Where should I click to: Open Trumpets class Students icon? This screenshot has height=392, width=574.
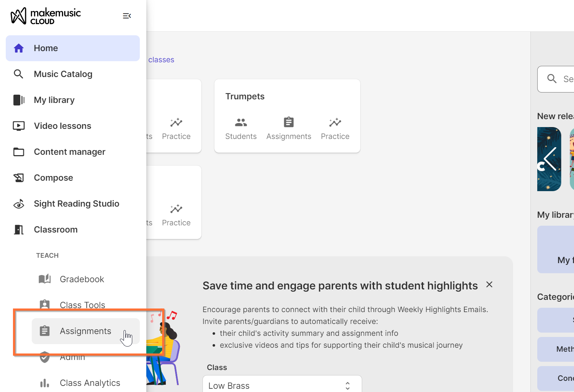pyautogui.click(x=241, y=129)
